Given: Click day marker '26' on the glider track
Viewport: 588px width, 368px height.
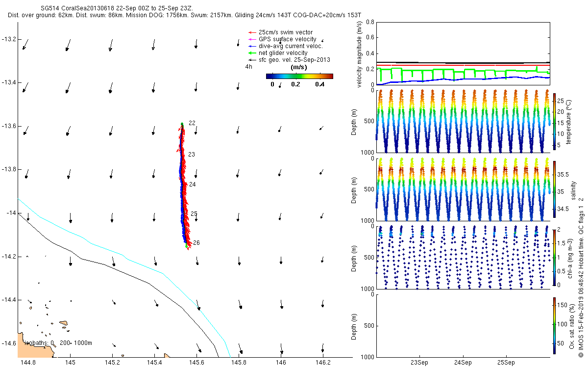Looking at the screenshot, I should 196,243.
